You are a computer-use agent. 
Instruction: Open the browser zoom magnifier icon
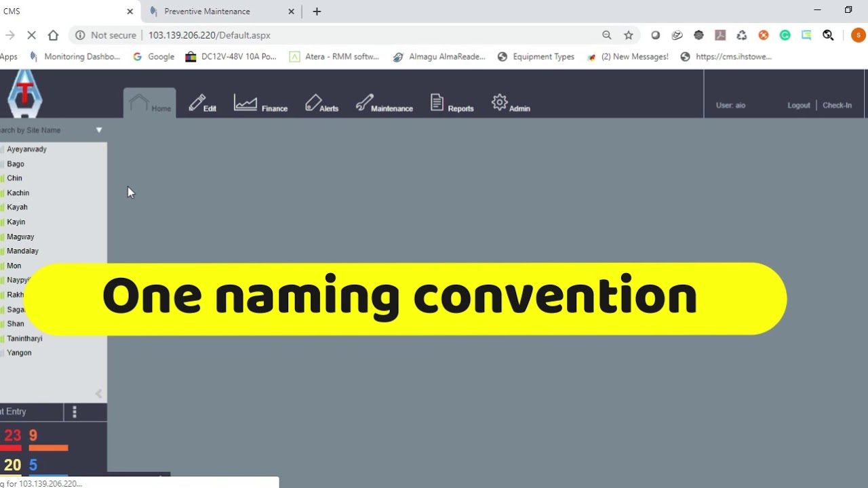607,35
